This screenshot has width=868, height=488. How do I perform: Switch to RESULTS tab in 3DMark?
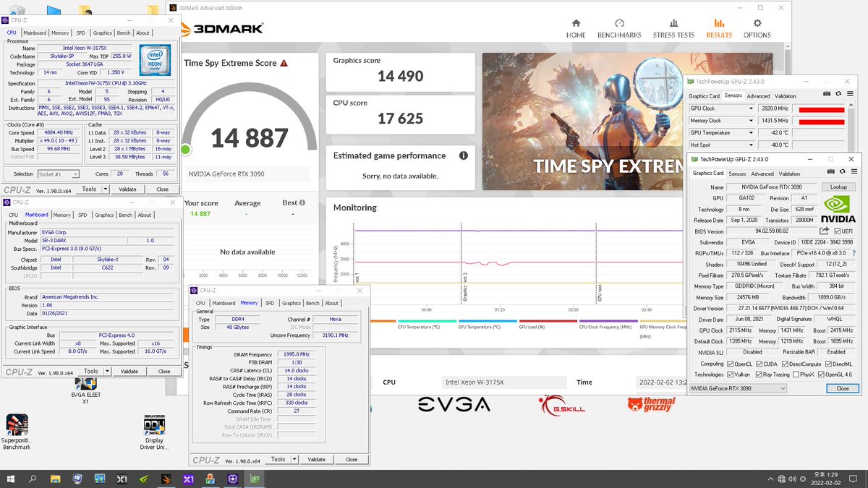tap(719, 28)
